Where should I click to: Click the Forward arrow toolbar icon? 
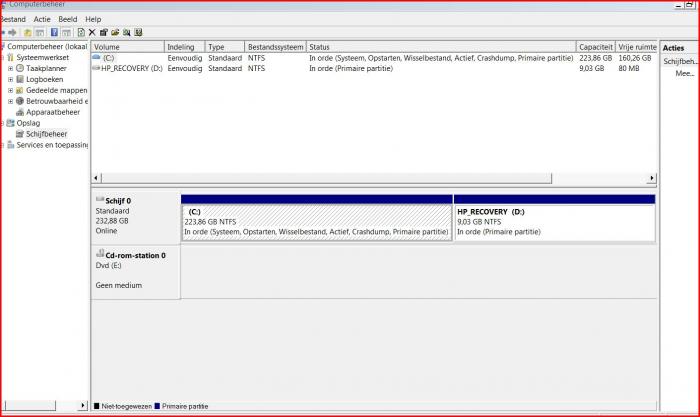12,32
